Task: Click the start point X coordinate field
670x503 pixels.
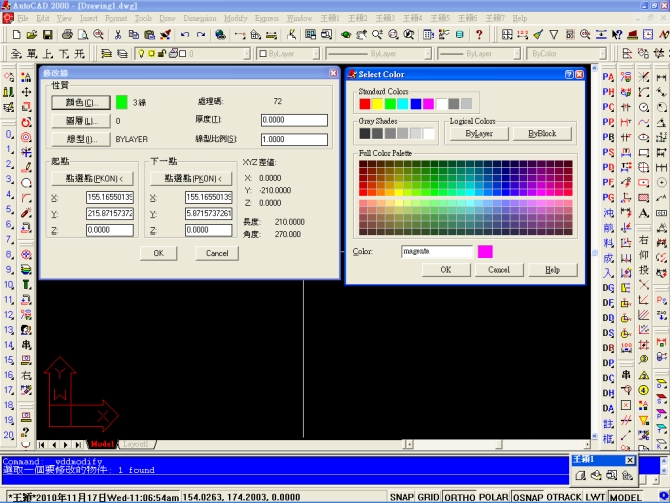Action: click(110, 197)
